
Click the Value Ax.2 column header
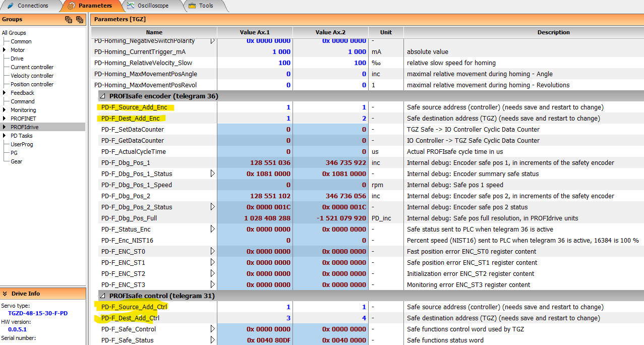[x=330, y=32]
